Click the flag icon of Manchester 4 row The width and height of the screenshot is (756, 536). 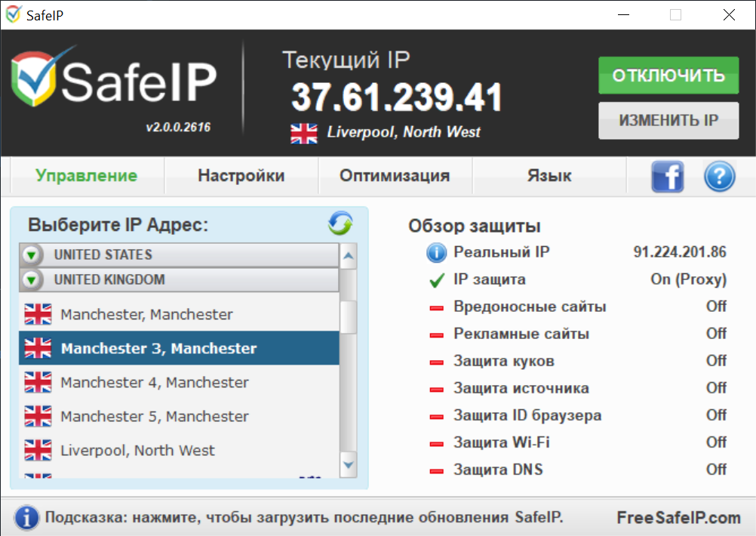[38, 382]
